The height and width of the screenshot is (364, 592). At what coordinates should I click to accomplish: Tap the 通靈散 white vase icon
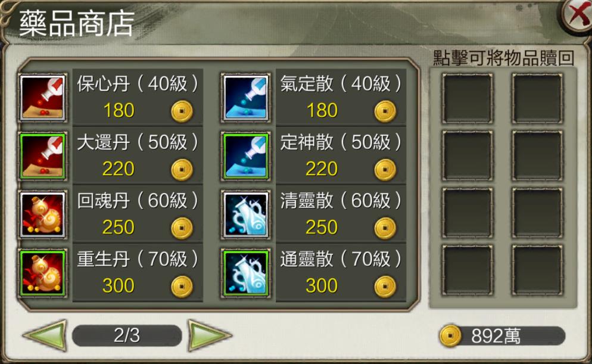pos(246,273)
